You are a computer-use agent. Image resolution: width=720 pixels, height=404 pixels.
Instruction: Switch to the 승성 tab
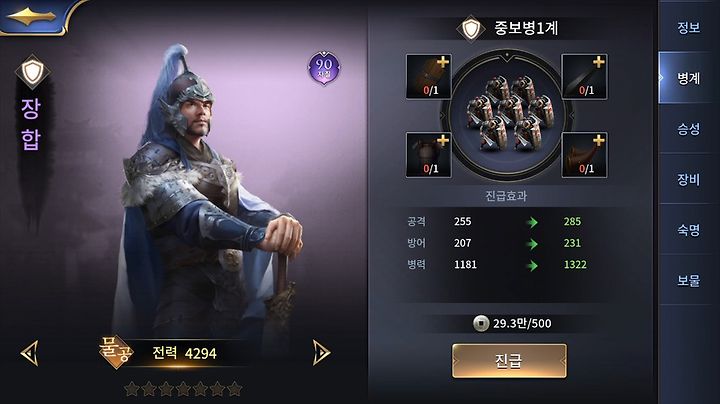coord(688,129)
